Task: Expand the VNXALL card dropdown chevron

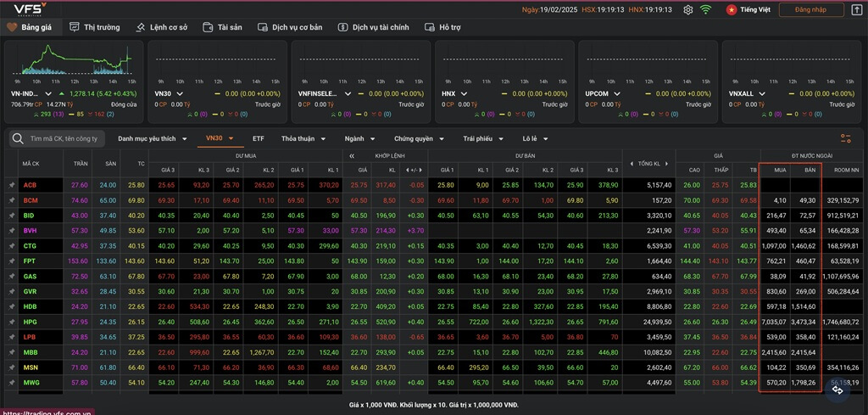Action: coord(761,93)
